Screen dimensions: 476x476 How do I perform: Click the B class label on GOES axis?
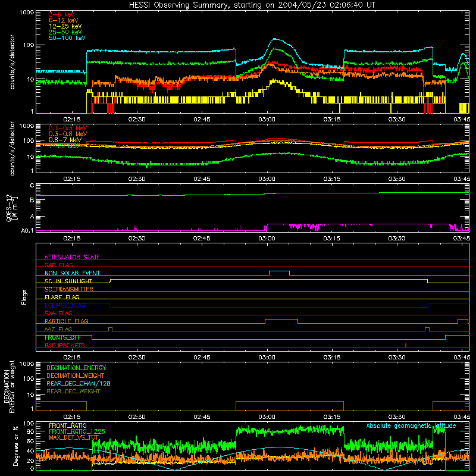[x=32, y=200]
